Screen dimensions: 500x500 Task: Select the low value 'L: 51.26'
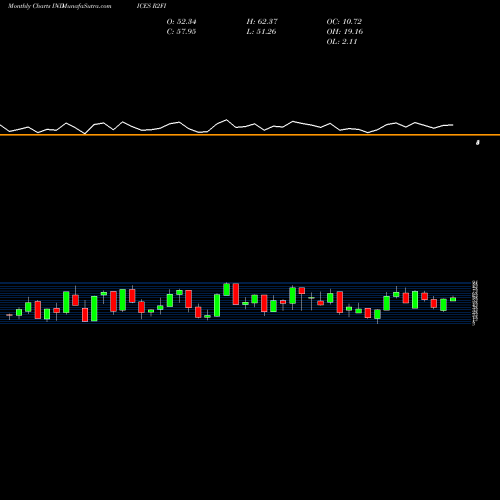(x=261, y=32)
